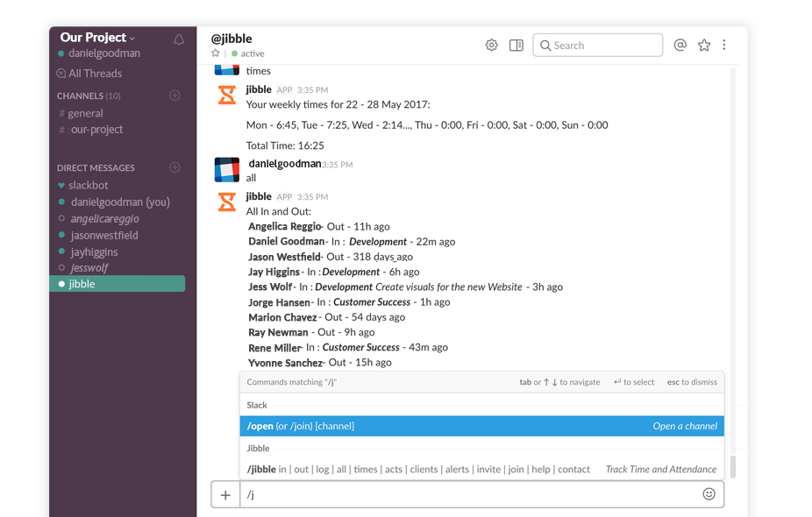Toggle the details pane icon
The image size is (812, 517).
pos(516,46)
